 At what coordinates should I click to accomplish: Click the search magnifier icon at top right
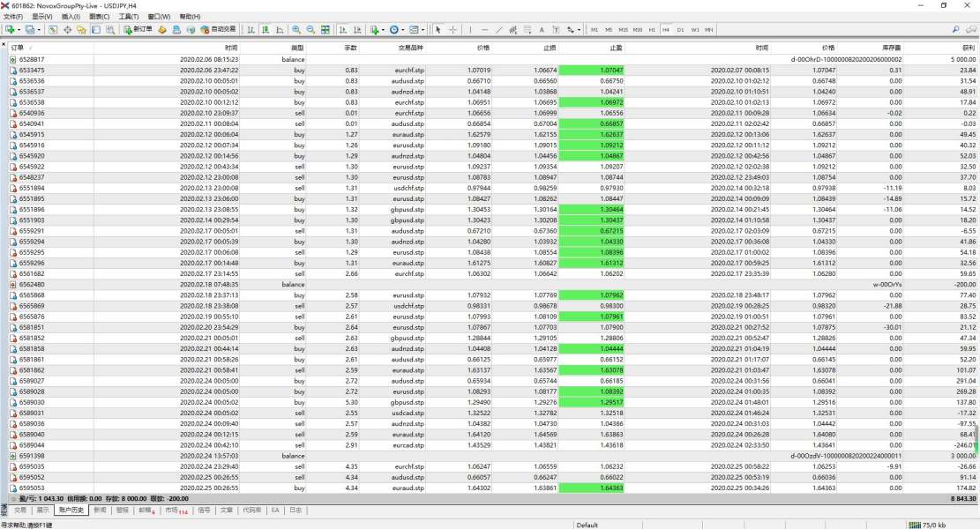(x=955, y=29)
